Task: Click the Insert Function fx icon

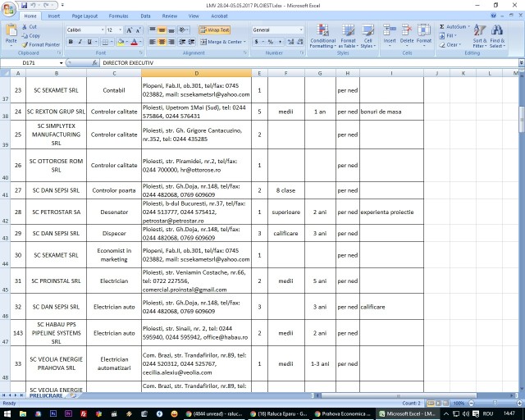Action: coord(95,62)
